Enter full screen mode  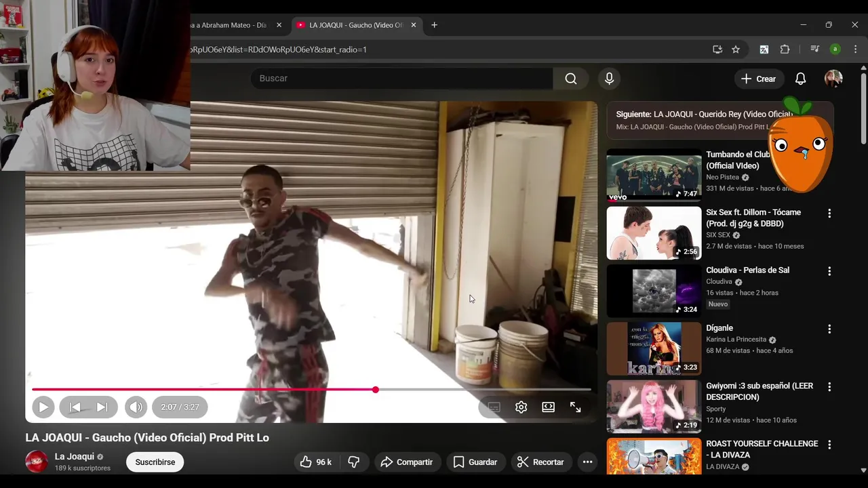click(575, 407)
